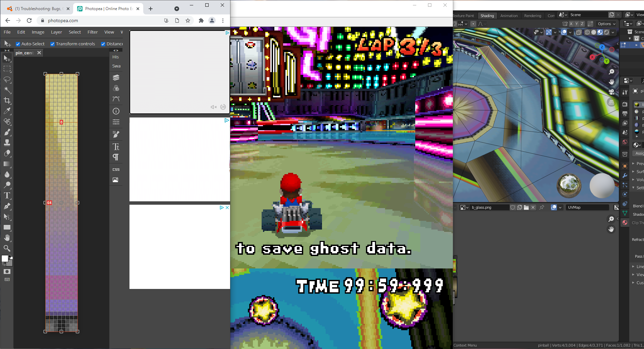Open the Character panel icon in Photopea

116,147
